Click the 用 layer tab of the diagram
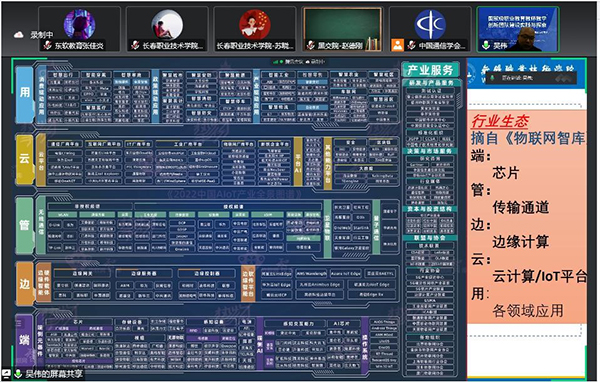Viewport: 600px width, 382px height. (24, 93)
